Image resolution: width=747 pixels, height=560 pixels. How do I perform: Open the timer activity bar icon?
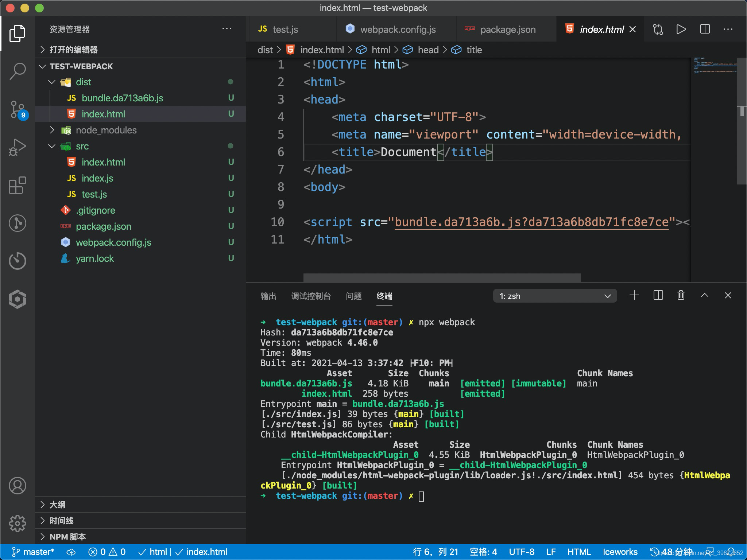17,261
